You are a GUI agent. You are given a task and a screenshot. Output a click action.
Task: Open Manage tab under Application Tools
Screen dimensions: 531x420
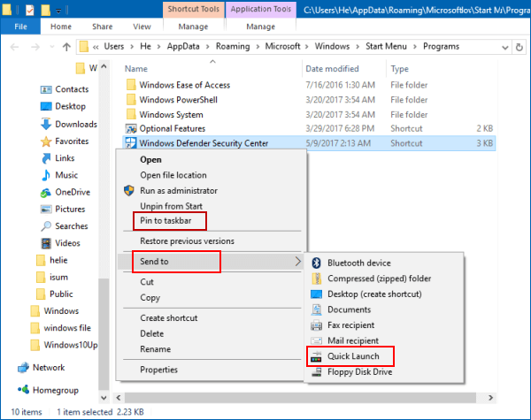(x=261, y=27)
